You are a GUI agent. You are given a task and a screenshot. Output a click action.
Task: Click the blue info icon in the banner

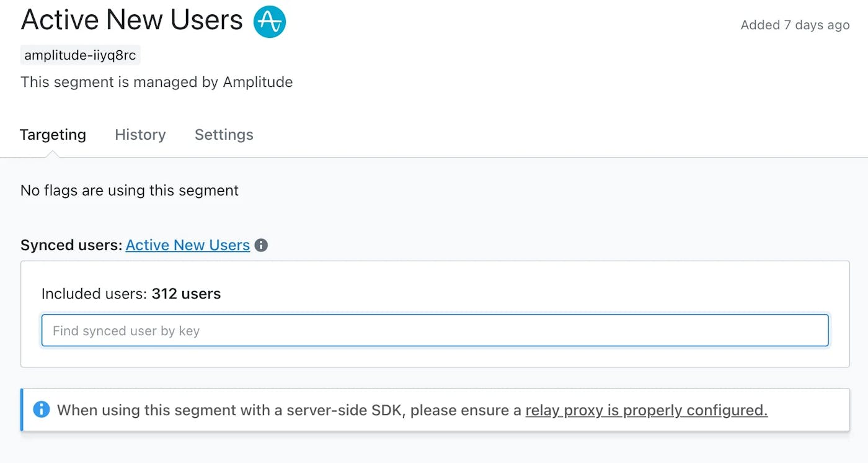(42, 410)
